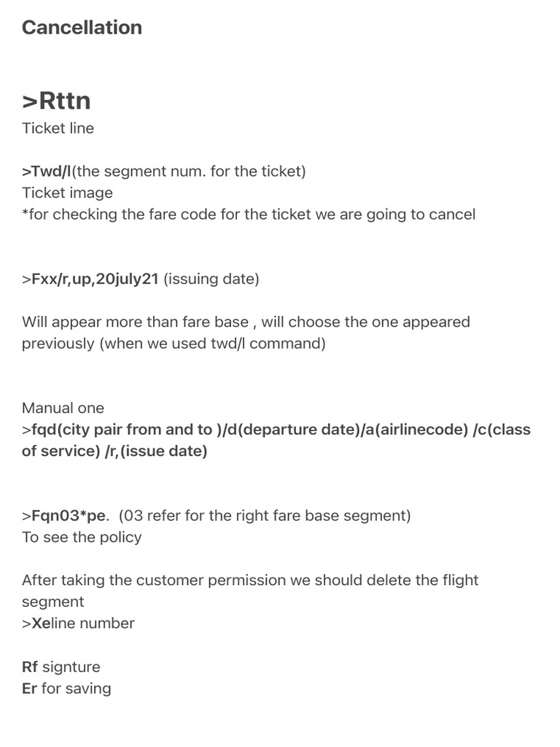Click the 'Ticket image' line
This screenshot has width=560, height=747.
click(67, 193)
